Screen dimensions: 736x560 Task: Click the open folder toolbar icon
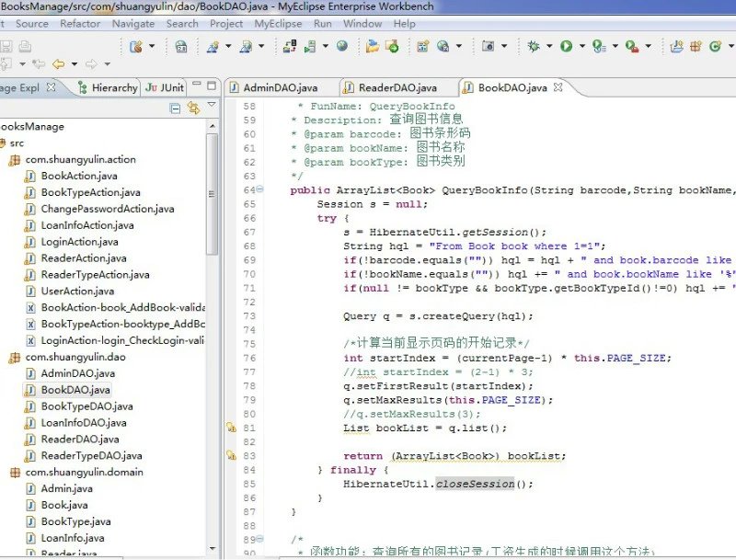373,46
